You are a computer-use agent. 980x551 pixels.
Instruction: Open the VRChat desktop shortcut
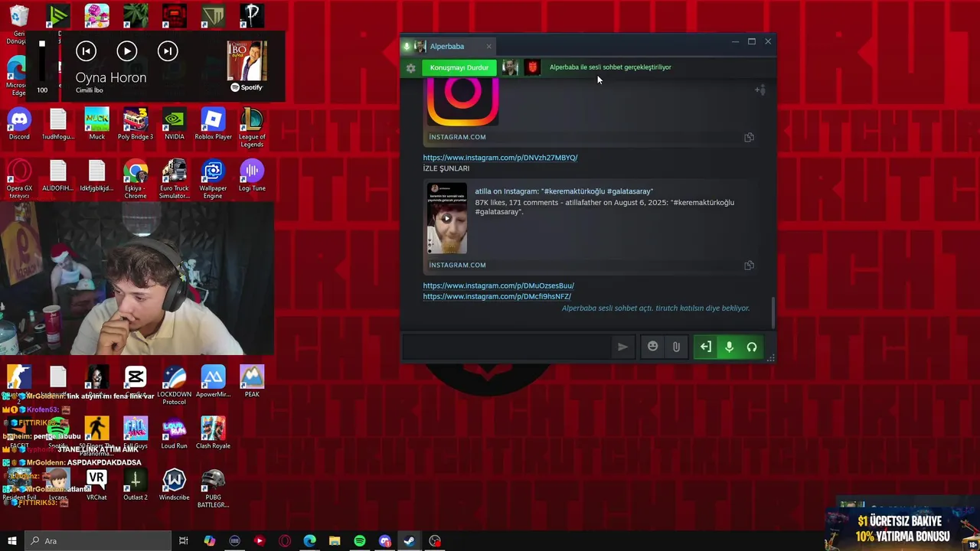pyautogui.click(x=96, y=485)
